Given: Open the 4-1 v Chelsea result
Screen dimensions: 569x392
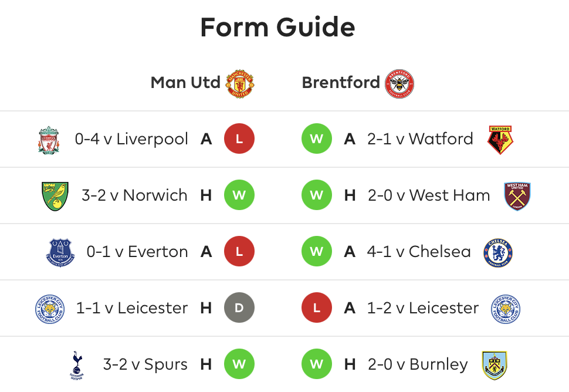Looking at the screenshot, I should (419, 252).
